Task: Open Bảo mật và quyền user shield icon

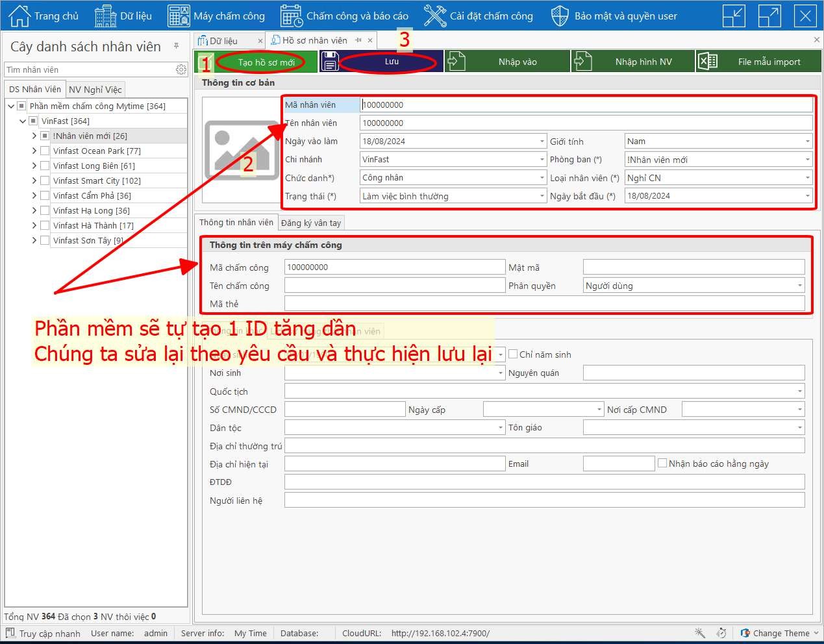Action: tap(560, 16)
